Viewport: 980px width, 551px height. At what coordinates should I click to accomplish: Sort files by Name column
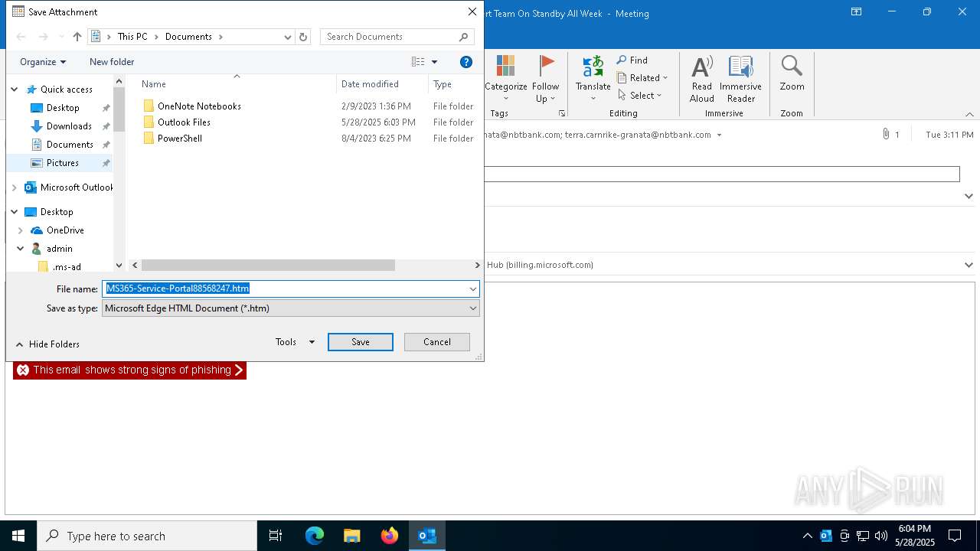(154, 84)
